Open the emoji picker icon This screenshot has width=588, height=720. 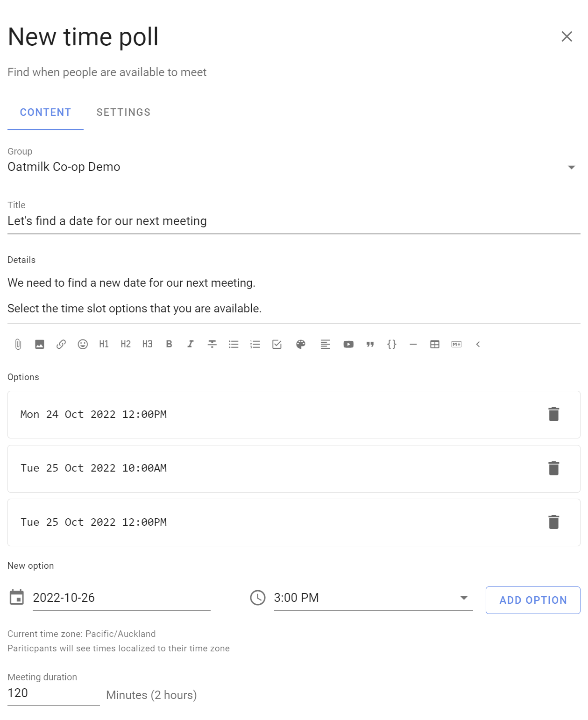[83, 344]
